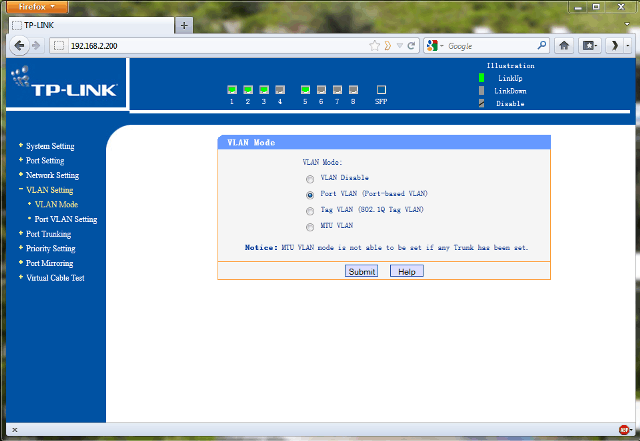The height and width of the screenshot is (441, 640).
Task: Click the feed subscribe icon in address bar
Action: pos(387,46)
